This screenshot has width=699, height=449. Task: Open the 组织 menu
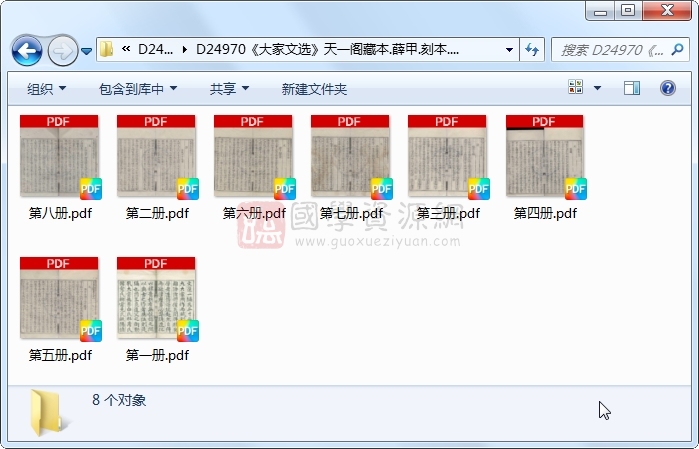click(x=46, y=89)
